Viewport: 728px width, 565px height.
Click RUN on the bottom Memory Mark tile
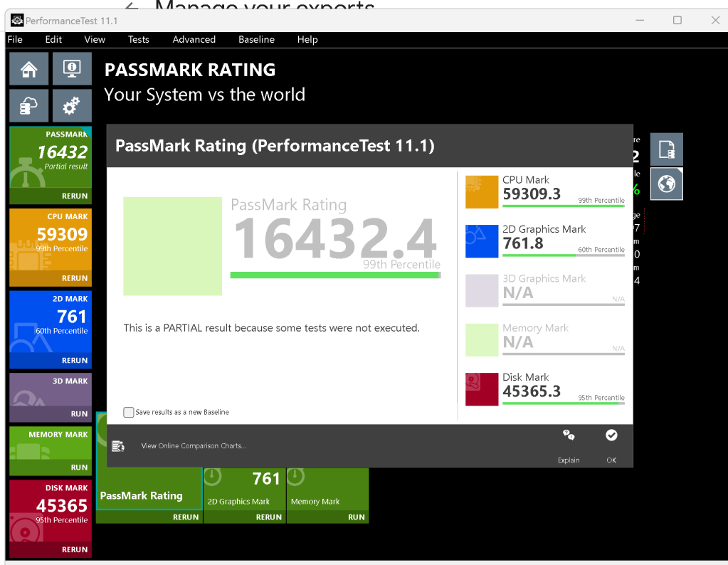point(357,517)
